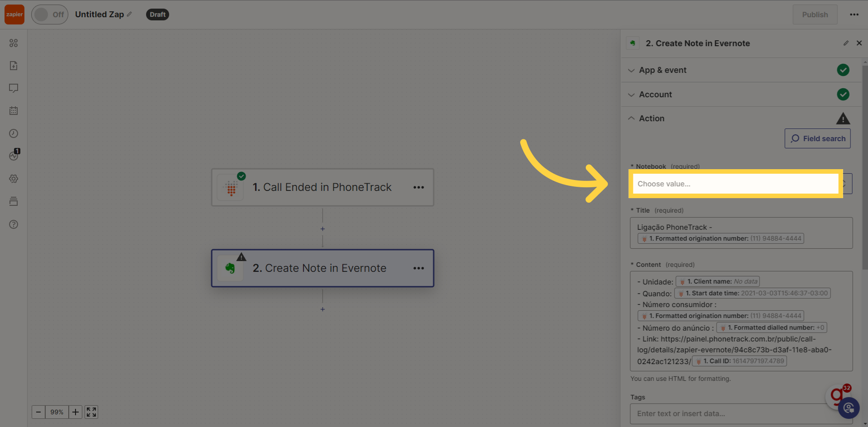
Task: Click the fit-to-screen expand icon
Action: pyautogui.click(x=91, y=412)
